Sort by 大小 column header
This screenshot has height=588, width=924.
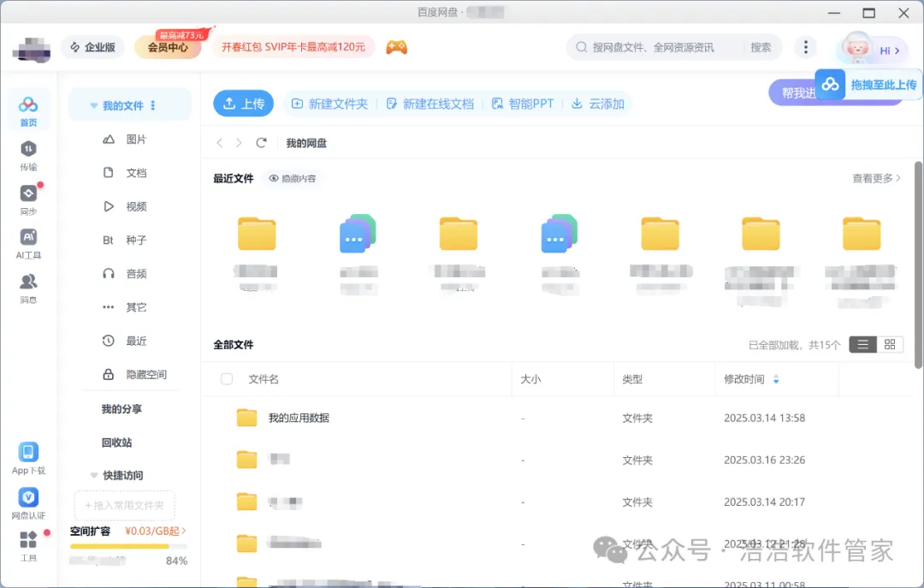[x=530, y=379]
